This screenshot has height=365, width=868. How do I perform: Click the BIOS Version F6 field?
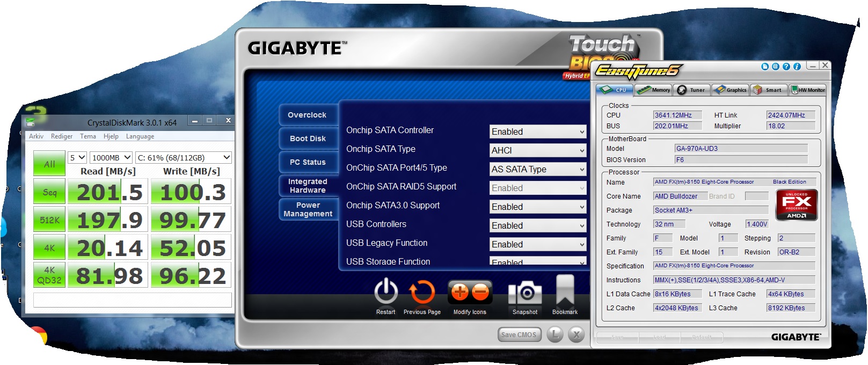[741, 160]
